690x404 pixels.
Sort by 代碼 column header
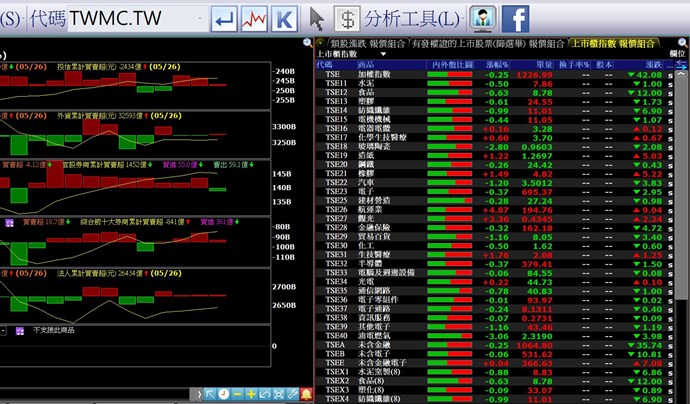coord(324,65)
